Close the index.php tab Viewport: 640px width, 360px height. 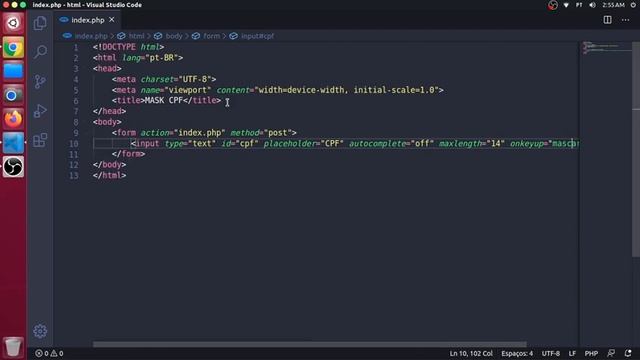[112, 20]
